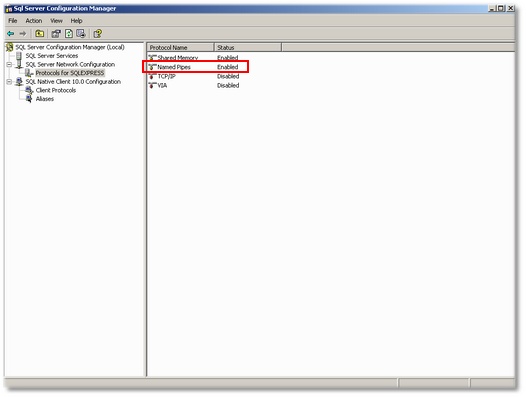Select Protocols for SQLEXPRESS tree item

click(70, 73)
